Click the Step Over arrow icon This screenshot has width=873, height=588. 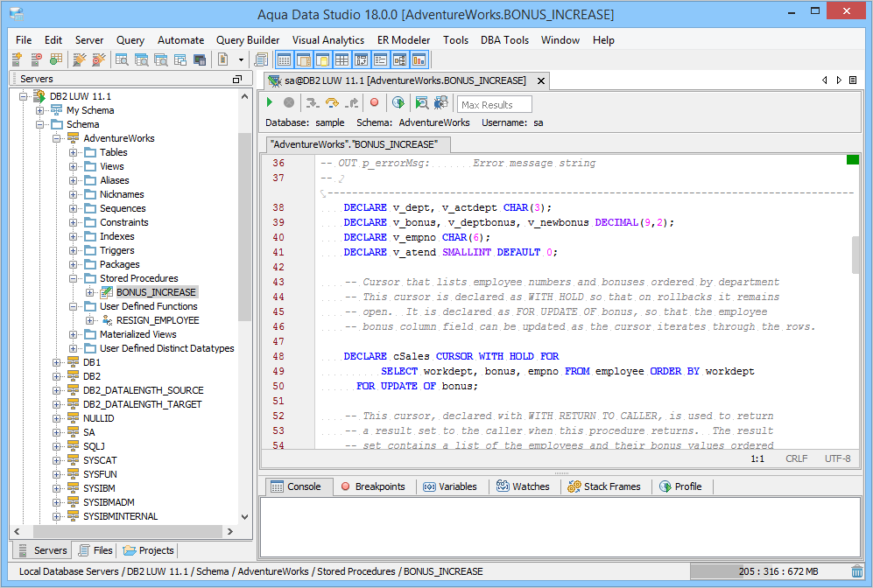click(332, 103)
